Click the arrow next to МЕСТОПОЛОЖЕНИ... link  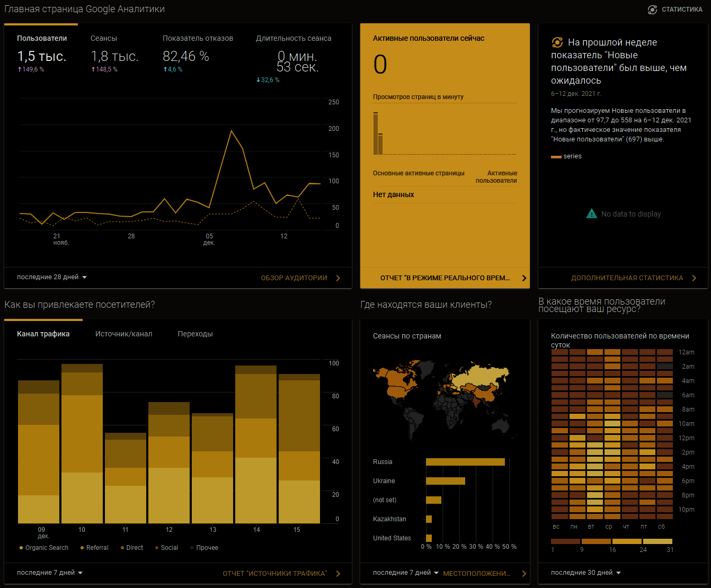[524, 574]
